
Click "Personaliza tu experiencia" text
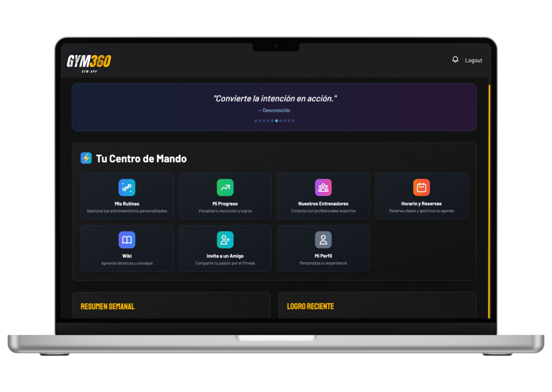pos(323,263)
